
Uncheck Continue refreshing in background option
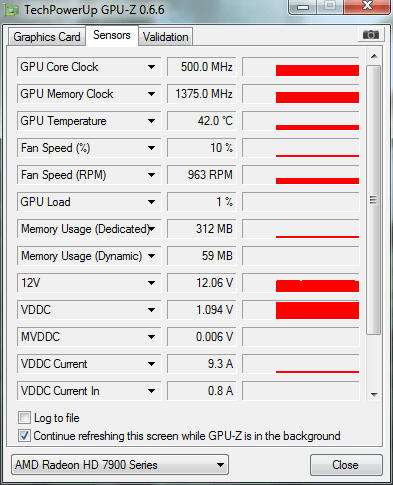coord(24,436)
